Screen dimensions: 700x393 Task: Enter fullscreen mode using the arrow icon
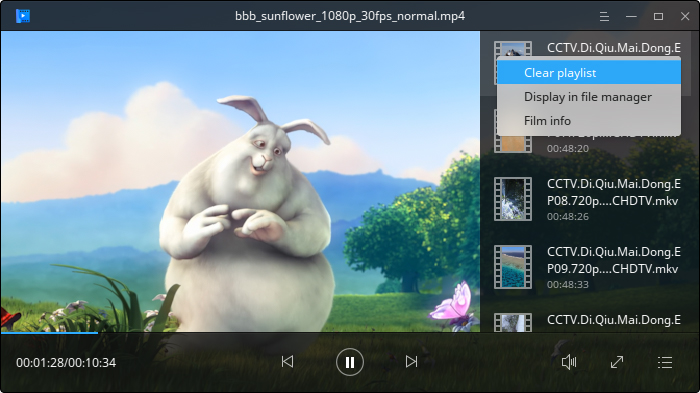(617, 362)
